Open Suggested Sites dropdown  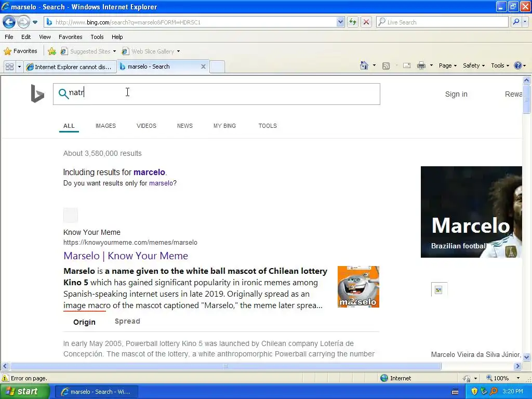click(x=88, y=51)
